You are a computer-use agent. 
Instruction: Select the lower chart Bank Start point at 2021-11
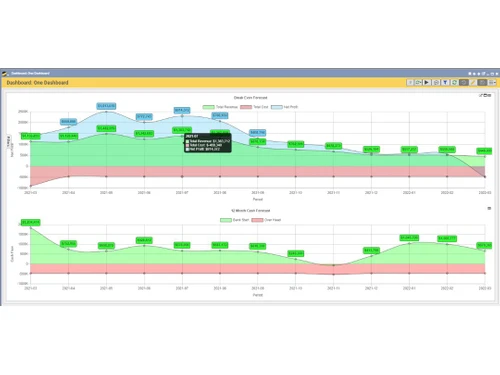[x=333, y=265]
